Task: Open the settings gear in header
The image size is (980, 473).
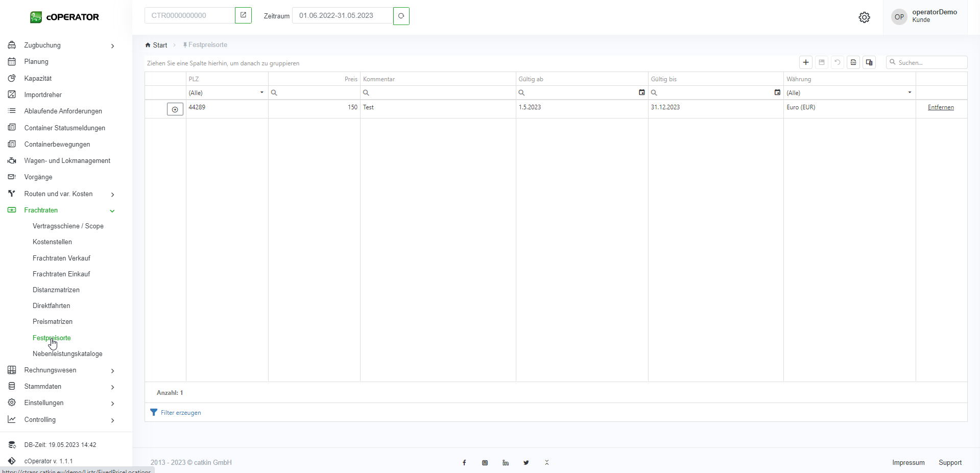Action: 864,17
